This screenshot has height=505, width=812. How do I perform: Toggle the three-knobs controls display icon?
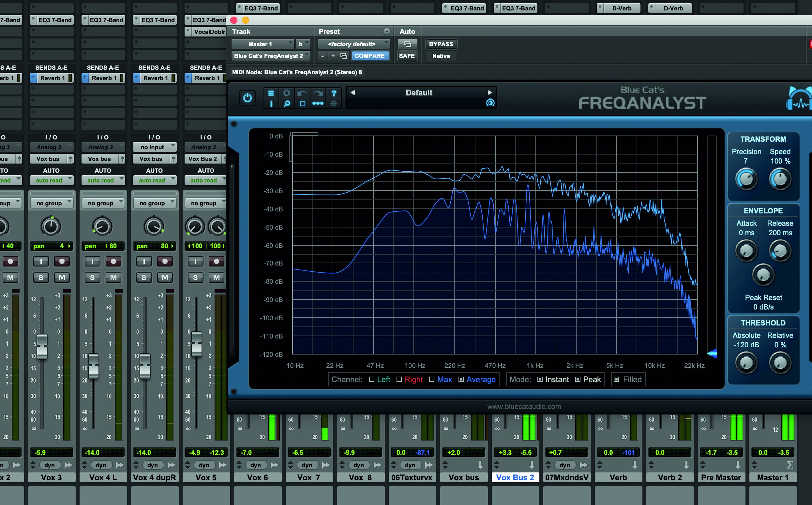(318, 104)
